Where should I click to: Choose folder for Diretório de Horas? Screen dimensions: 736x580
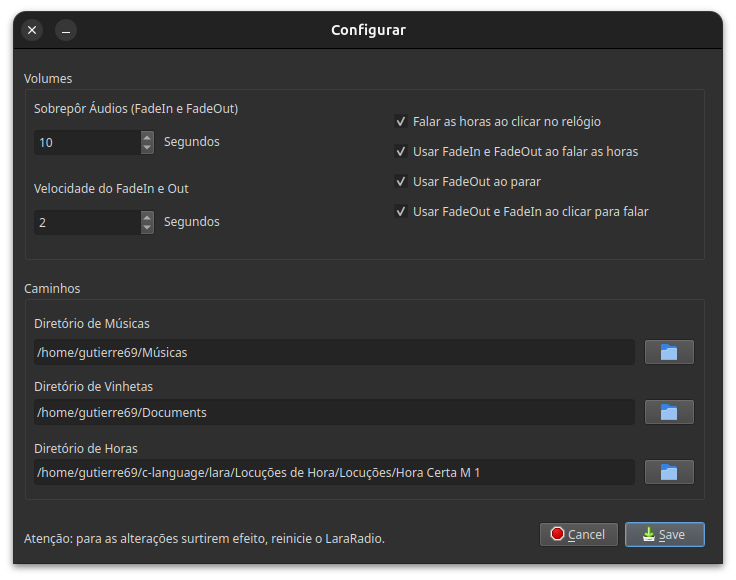[x=669, y=472]
